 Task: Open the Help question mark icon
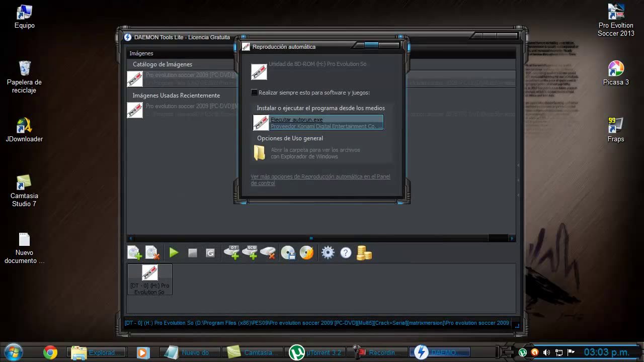click(x=346, y=253)
